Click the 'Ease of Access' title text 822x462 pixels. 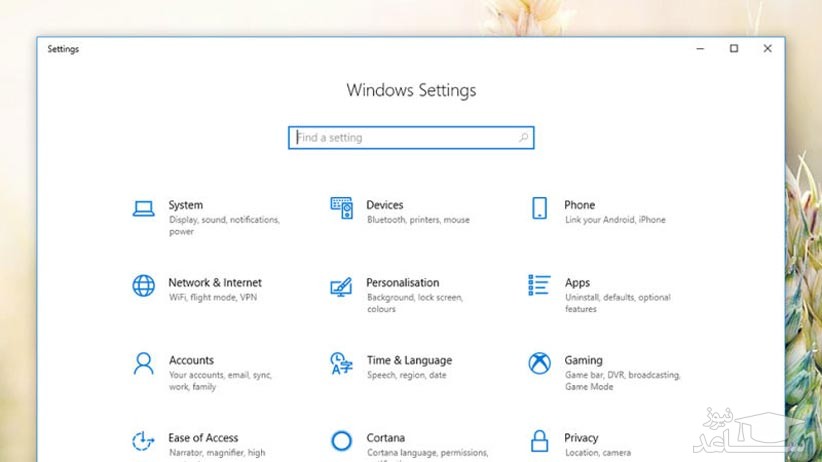(x=203, y=438)
